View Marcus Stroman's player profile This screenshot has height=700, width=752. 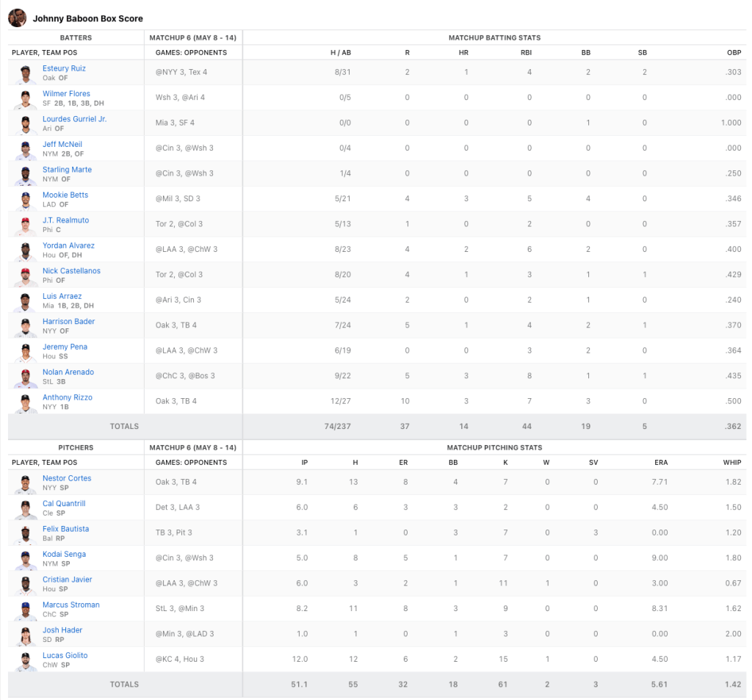[70, 605]
